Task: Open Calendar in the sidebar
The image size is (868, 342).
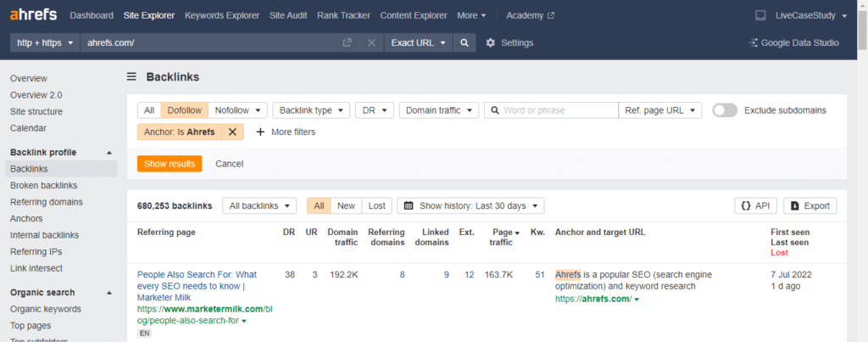Action: point(28,128)
